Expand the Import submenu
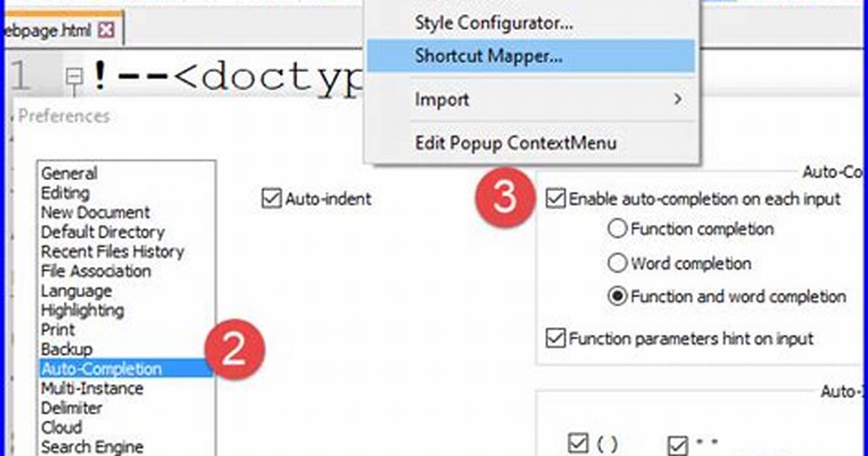Viewport: 868px width, 456px height. click(x=531, y=99)
